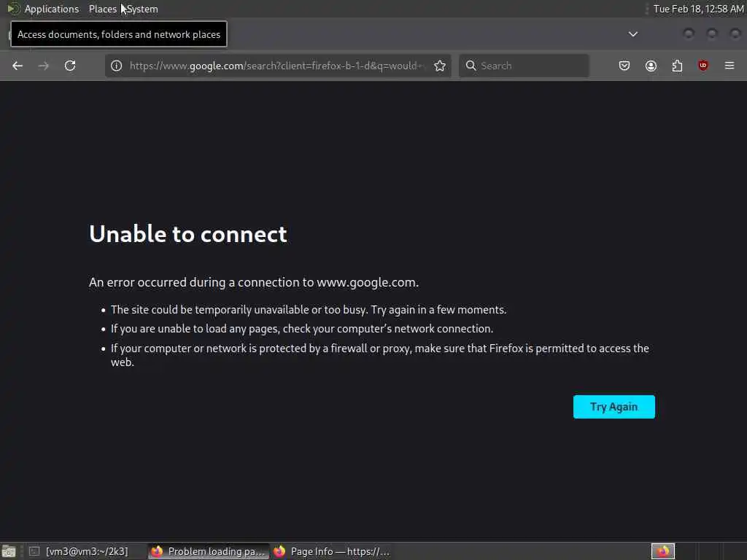The width and height of the screenshot is (747, 560).
Task: Expand the list all tabs chevron
Action: (632, 34)
